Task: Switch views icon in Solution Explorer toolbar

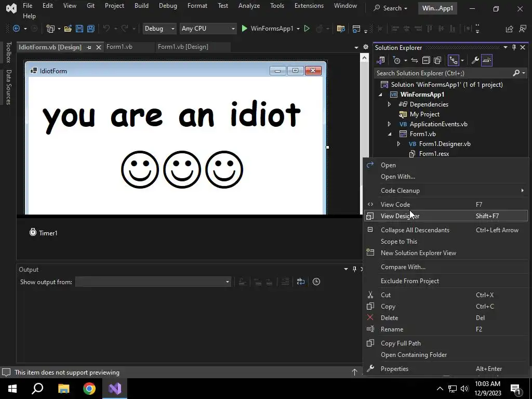Action: (381, 60)
